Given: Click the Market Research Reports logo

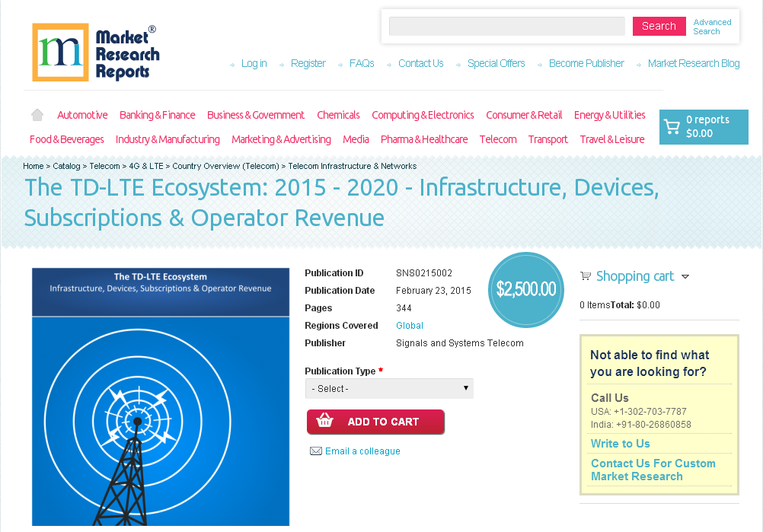Looking at the screenshot, I should [94, 52].
